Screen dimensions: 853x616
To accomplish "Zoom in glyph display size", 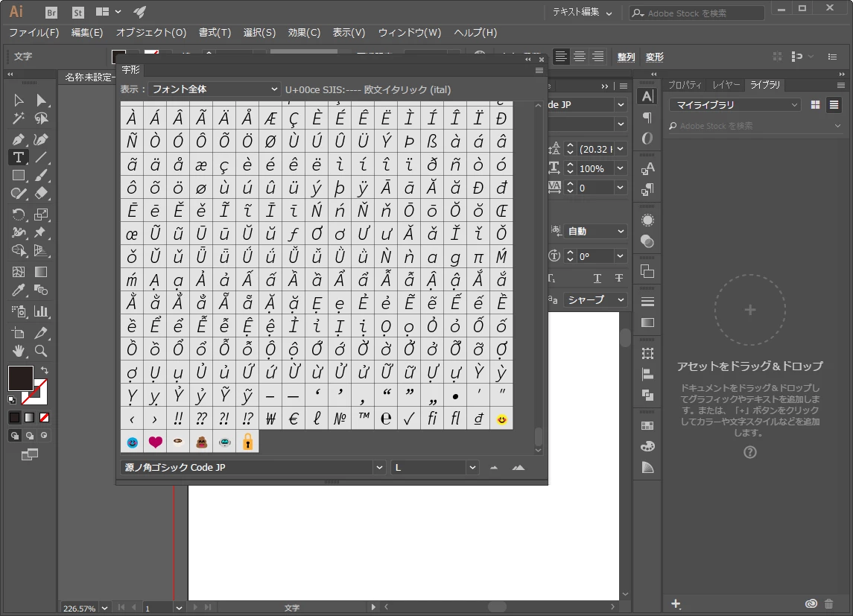I will 519,468.
